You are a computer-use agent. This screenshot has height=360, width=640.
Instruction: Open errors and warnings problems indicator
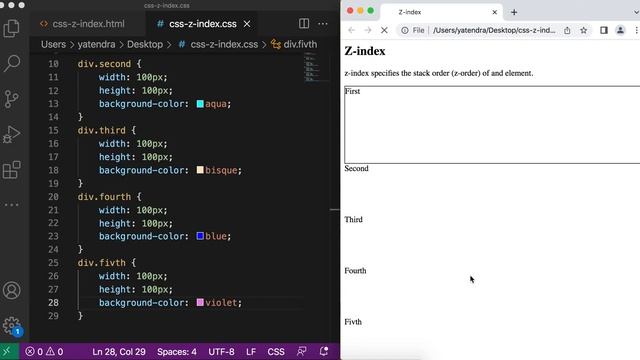click(44, 351)
